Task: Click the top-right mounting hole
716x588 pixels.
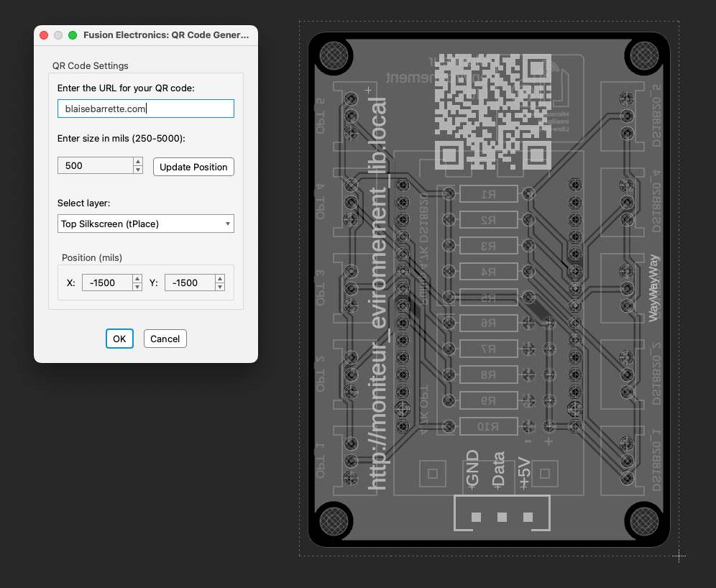Action: [x=644, y=56]
